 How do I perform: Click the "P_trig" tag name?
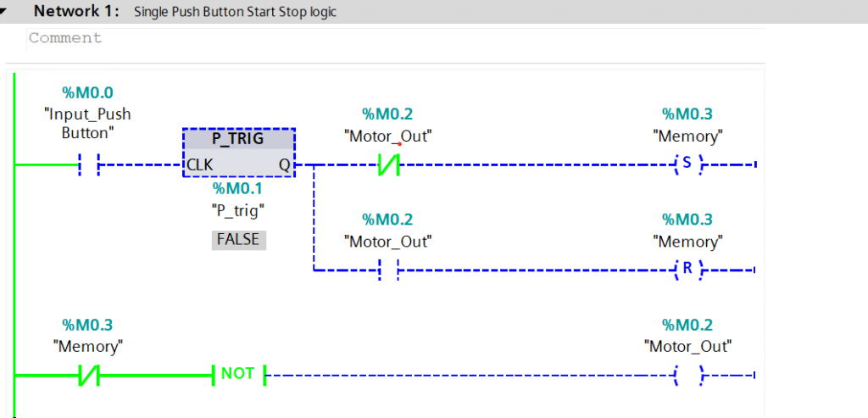click(x=238, y=210)
